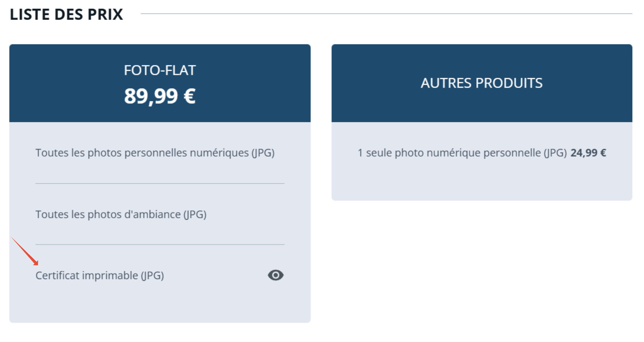644x342 pixels.
Task: Click the euro symbol in 89,99 €
Action: 189,96
